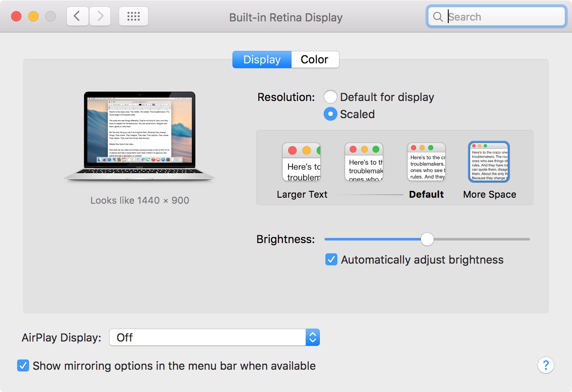Image resolution: width=572 pixels, height=392 pixels.
Task: Switch to the Color tab
Action: point(315,59)
